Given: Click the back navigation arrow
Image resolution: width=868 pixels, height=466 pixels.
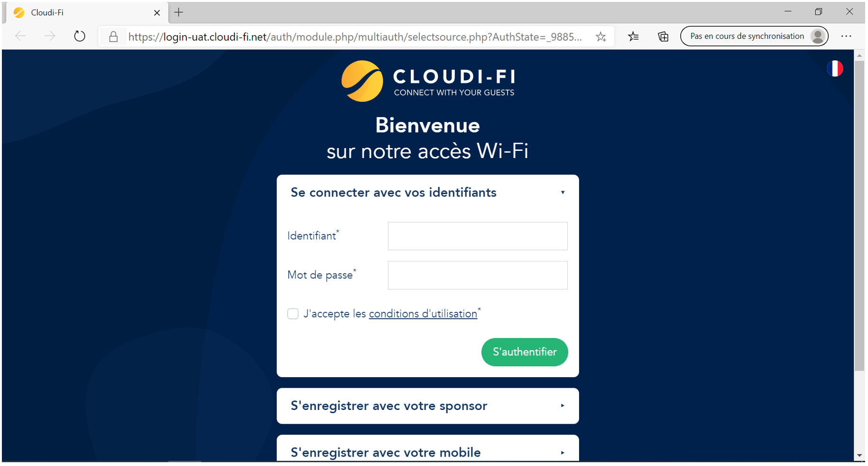Looking at the screenshot, I should tap(20, 36).
